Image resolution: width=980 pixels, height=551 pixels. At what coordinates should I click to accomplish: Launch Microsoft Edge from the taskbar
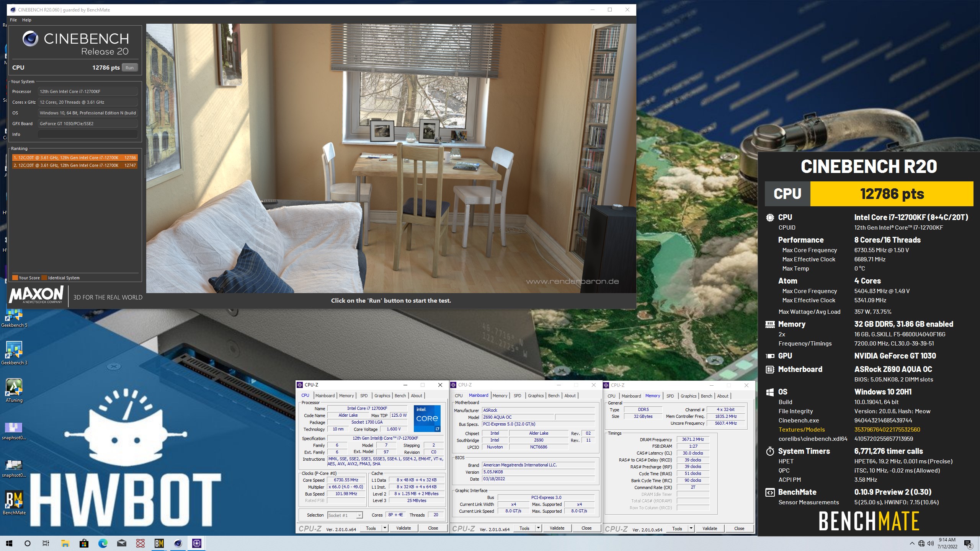pyautogui.click(x=103, y=543)
